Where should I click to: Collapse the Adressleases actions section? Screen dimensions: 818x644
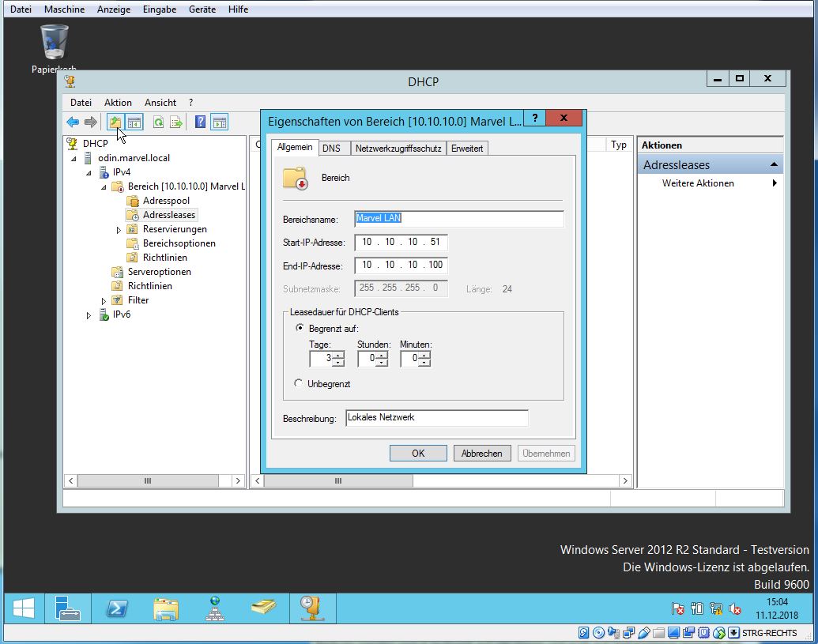pyautogui.click(x=774, y=165)
